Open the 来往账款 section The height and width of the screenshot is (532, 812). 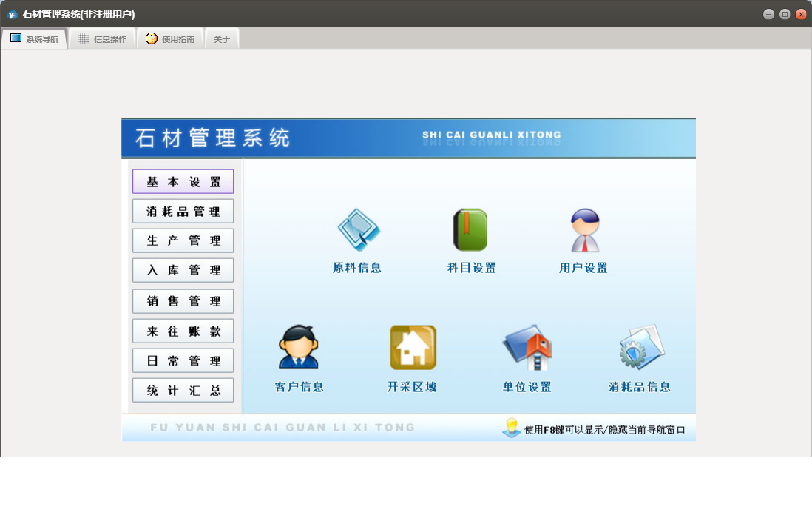pos(183,331)
